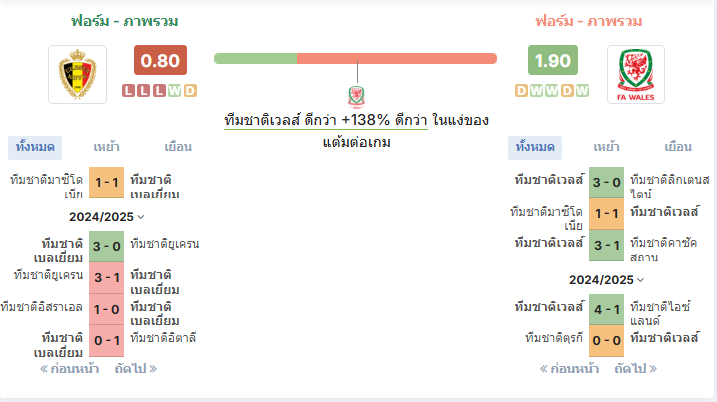This screenshot has height=402, width=717.
Task: Open Wales 4-1 Iceland match score
Action: [606, 310]
